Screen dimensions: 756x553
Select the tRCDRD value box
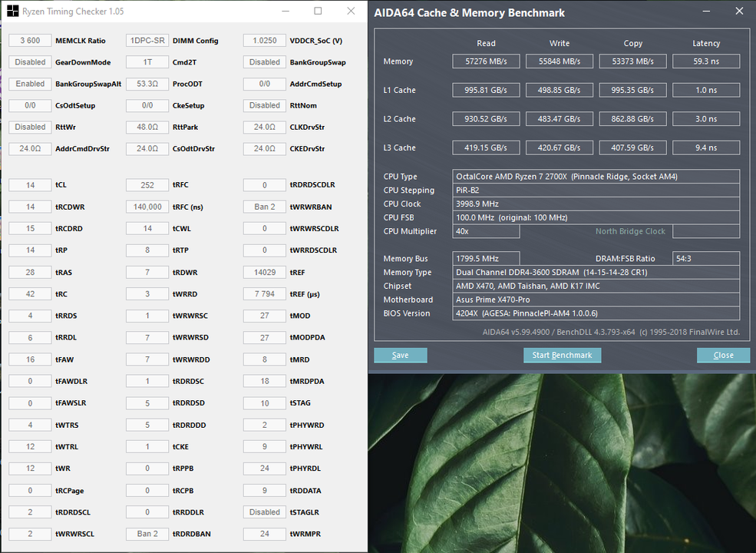pos(30,229)
